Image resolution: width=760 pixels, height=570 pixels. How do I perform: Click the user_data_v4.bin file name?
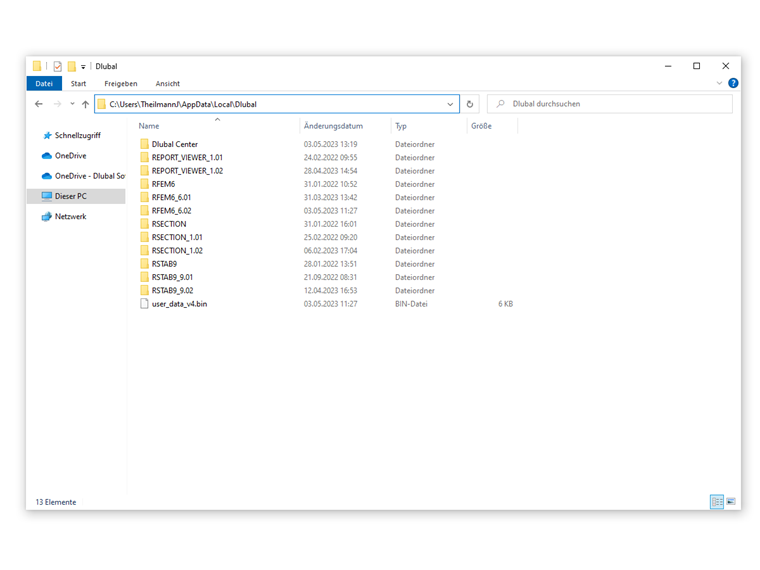click(x=179, y=304)
